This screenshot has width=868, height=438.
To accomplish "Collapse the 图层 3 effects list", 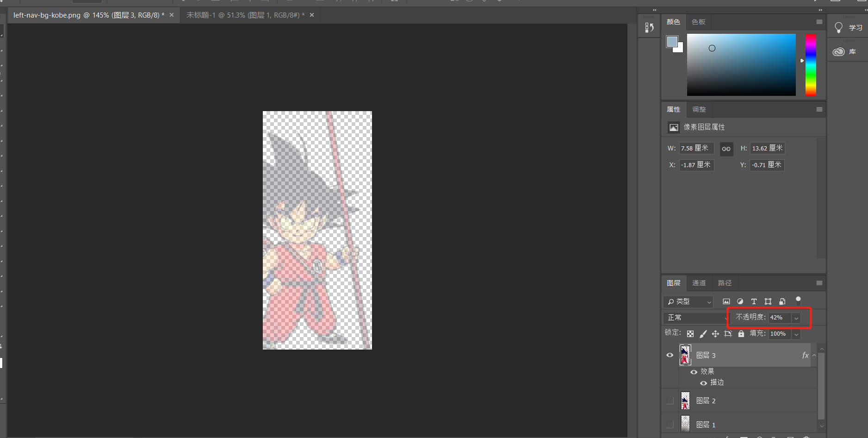I will pos(814,355).
